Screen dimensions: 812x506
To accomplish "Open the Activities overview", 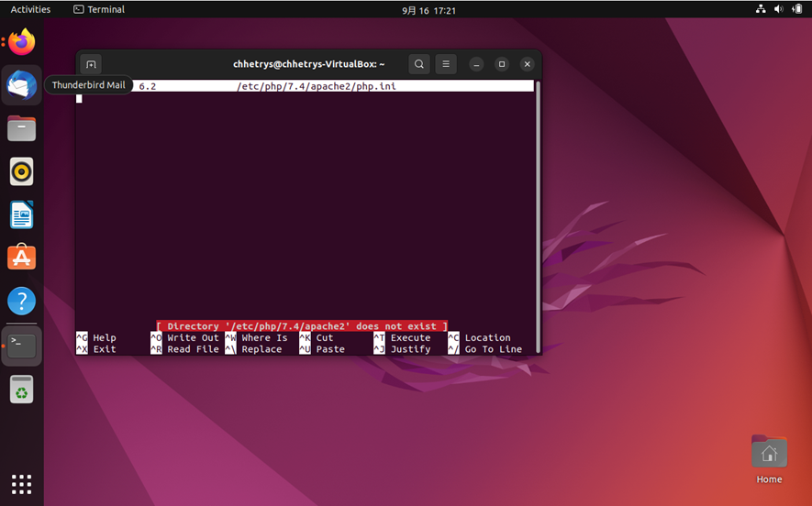I will 30,9.
